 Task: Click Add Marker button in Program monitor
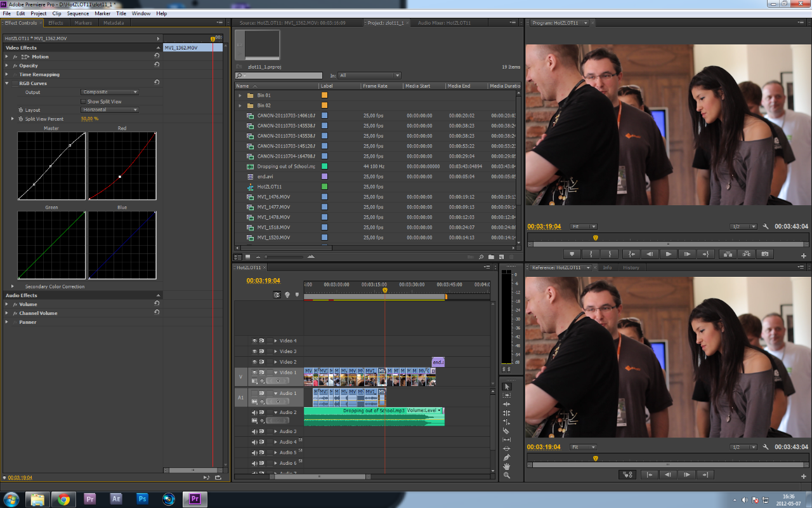572,254
